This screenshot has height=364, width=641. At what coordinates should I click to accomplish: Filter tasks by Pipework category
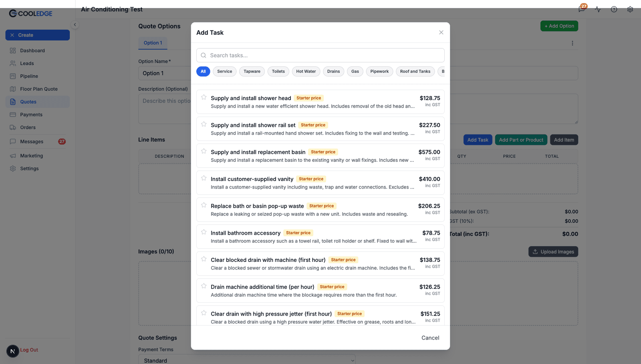(379, 71)
